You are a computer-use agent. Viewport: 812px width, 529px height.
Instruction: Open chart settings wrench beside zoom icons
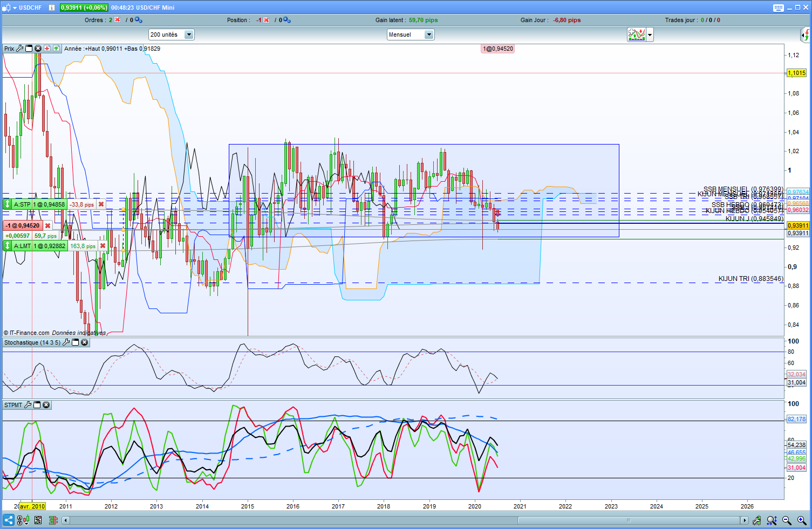[x=758, y=520]
